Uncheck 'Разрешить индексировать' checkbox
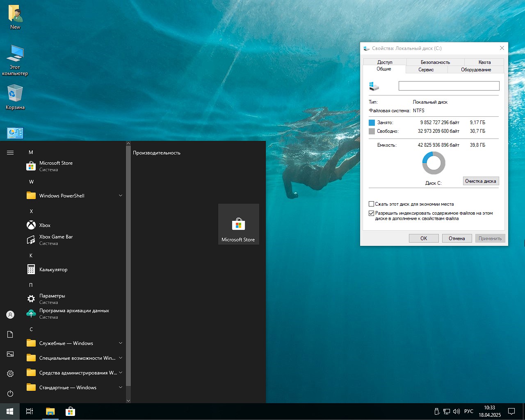Screen dimensions: 525x420 (x=372, y=213)
